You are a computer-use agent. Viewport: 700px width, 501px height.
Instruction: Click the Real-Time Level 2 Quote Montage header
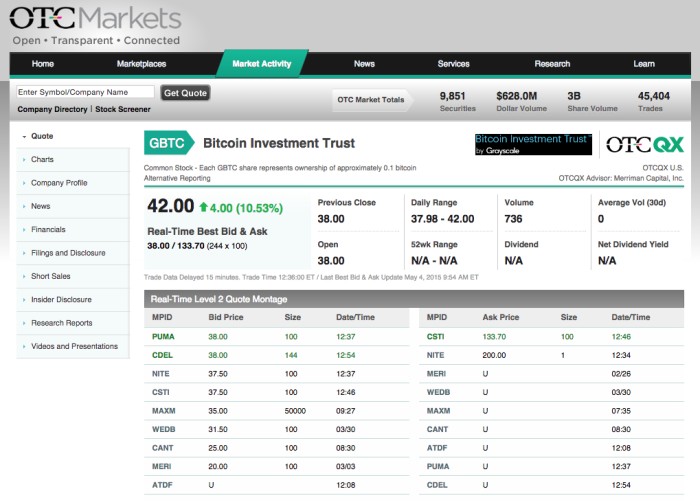pos(413,299)
